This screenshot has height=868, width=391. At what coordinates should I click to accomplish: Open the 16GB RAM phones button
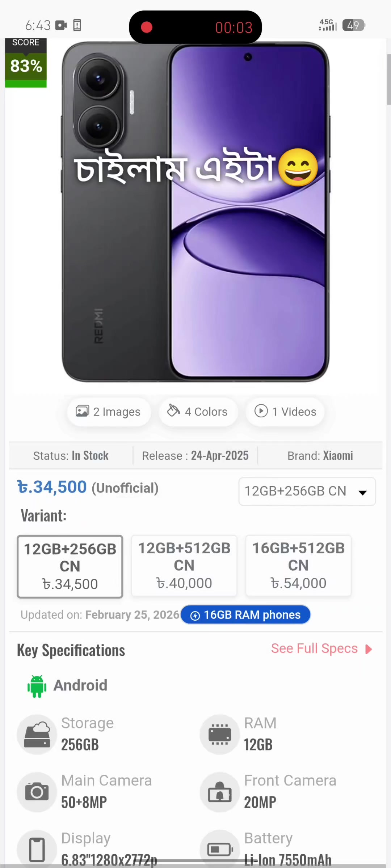click(x=245, y=614)
